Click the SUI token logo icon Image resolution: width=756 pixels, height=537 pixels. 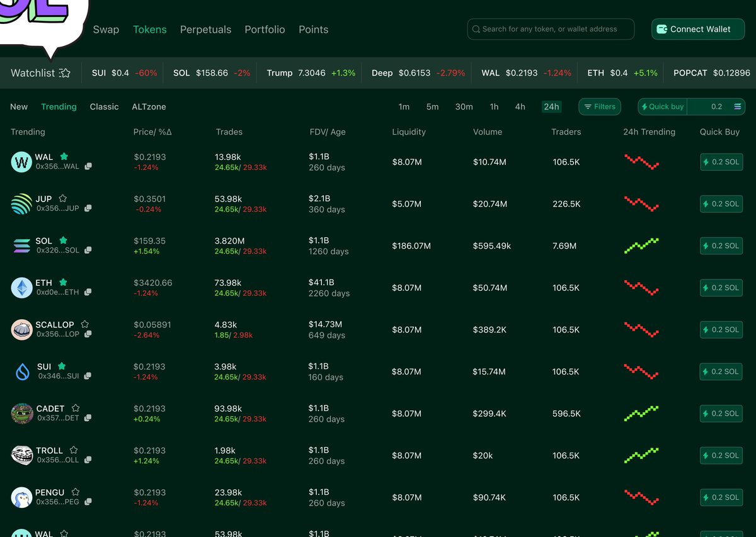click(23, 371)
